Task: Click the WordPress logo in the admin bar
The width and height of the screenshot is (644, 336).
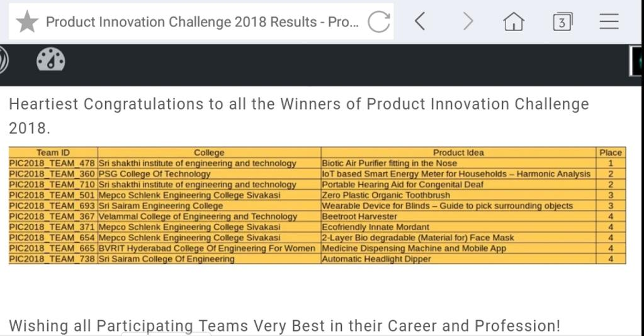Action: point(3,60)
